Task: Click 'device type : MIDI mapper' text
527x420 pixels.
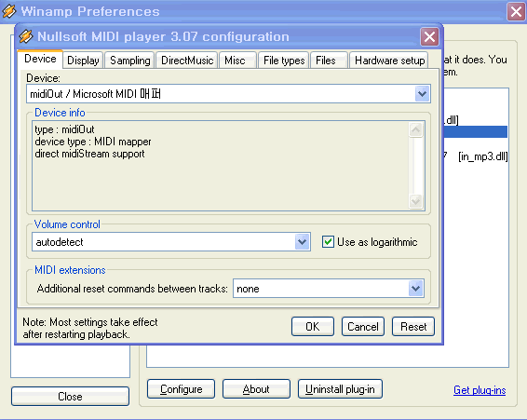Action: (x=93, y=142)
